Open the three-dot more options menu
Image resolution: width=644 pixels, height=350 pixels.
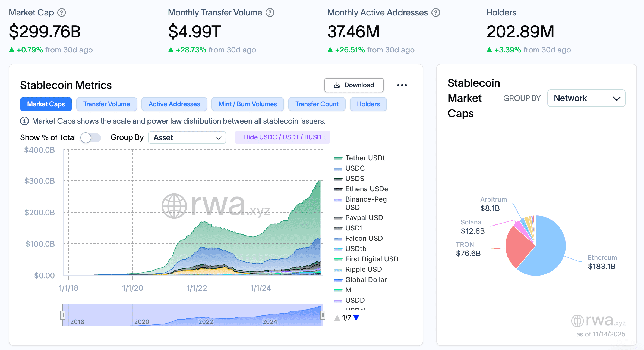402,85
